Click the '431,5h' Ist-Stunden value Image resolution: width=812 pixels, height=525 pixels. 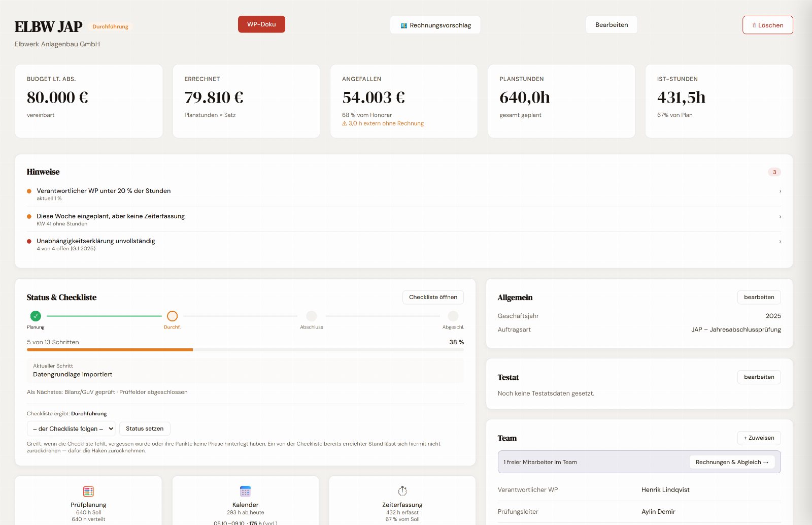pyautogui.click(x=681, y=97)
